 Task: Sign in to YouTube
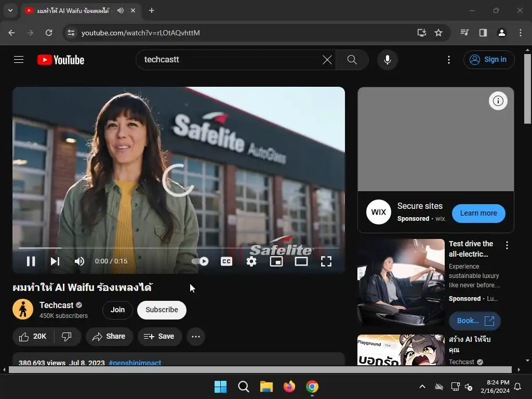pos(488,60)
